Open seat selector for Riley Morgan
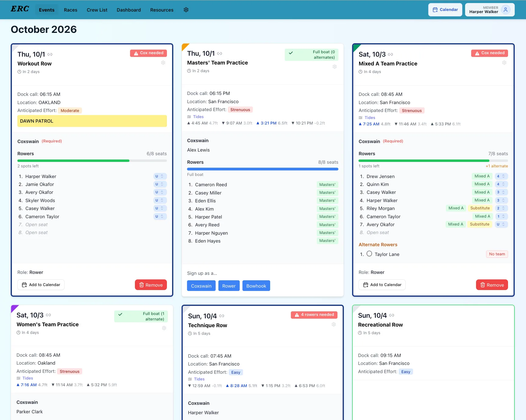 coord(501,208)
